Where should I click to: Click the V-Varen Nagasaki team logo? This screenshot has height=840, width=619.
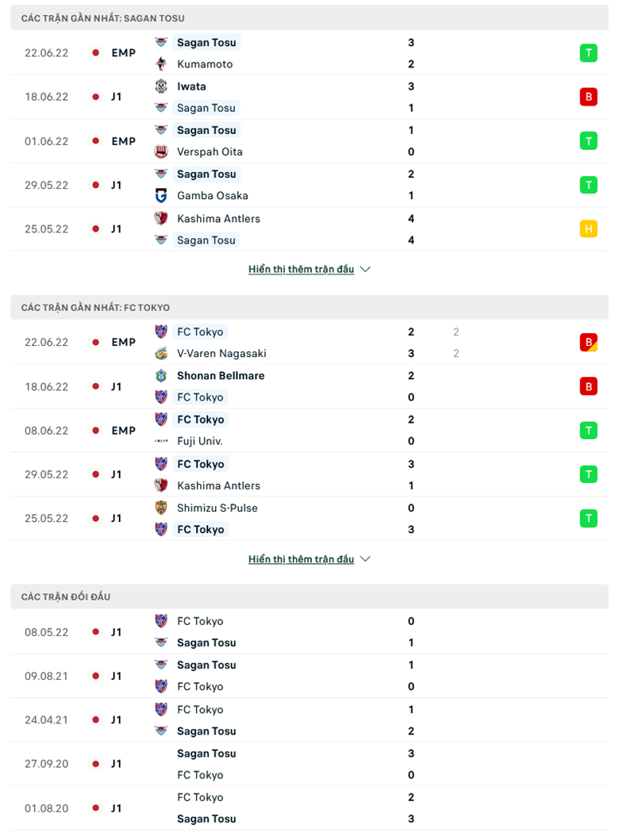click(x=161, y=353)
